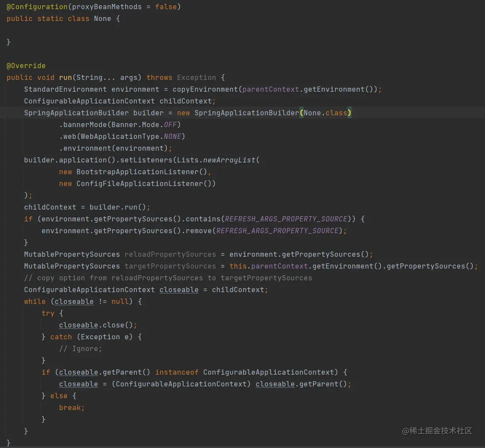Click the '// copy option from' comment

tap(168, 278)
